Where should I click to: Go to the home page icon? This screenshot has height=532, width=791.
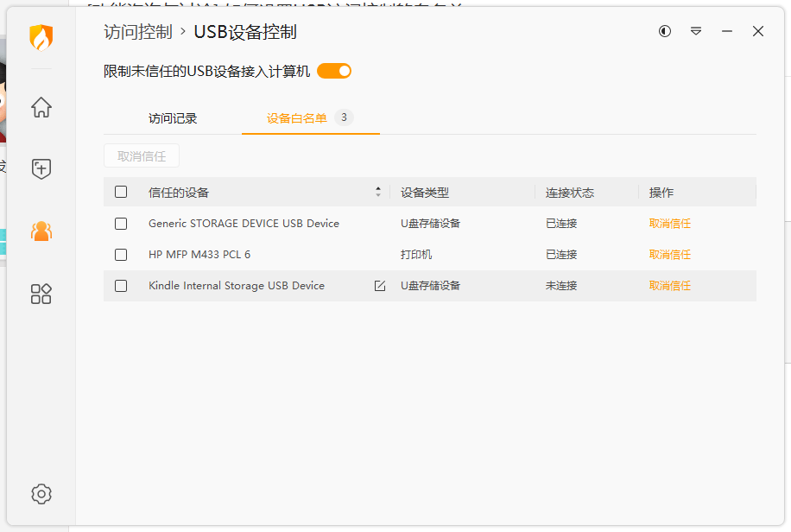tap(41, 107)
